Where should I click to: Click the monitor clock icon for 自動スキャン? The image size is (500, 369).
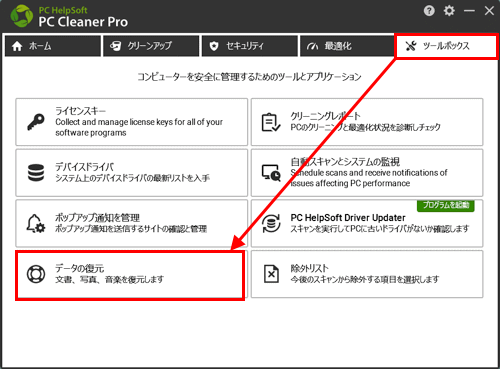pos(271,173)
